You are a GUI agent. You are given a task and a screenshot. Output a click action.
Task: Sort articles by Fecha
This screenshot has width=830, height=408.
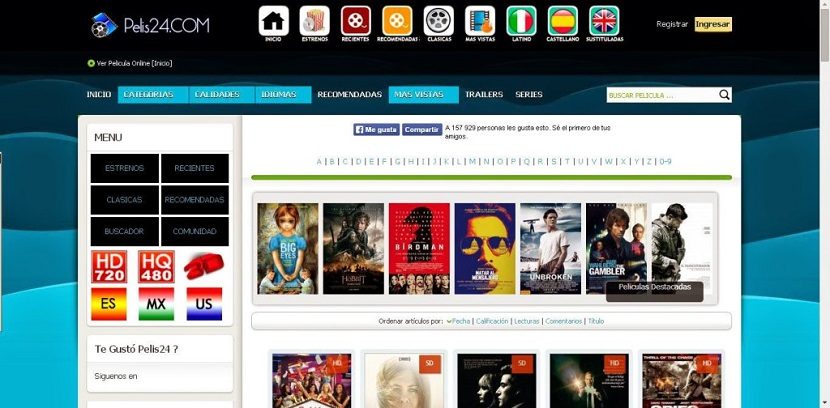click(461, 321)
